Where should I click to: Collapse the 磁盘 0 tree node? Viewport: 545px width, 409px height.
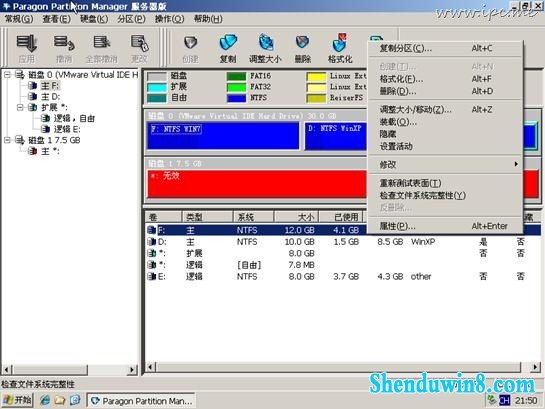pyautogui.click(x=7, y=75)
